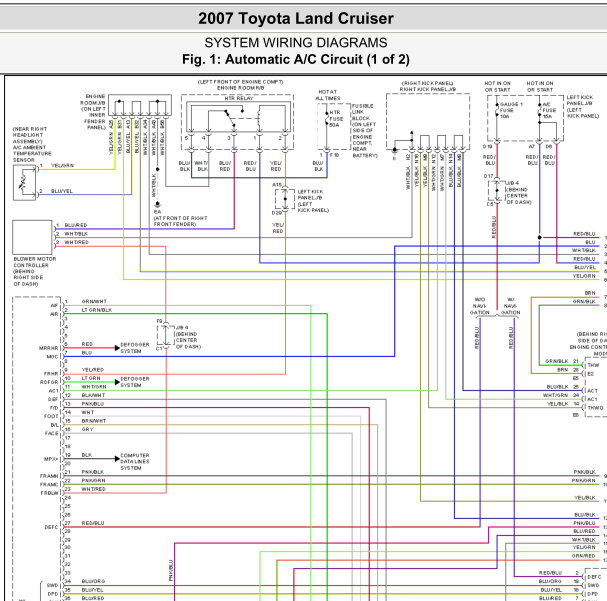Click the "BLK" wire label at MPX+ pin
Image resolution: width=607 pixels, height=601 pixels.
tap(87, 455)
